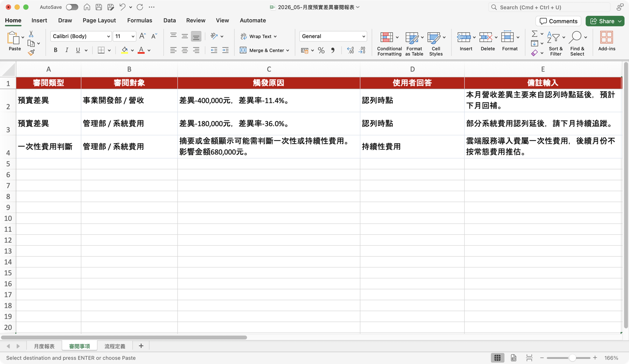Switch to Normal view
This screenshot has width=629, height=364.
tap(497, 358)
